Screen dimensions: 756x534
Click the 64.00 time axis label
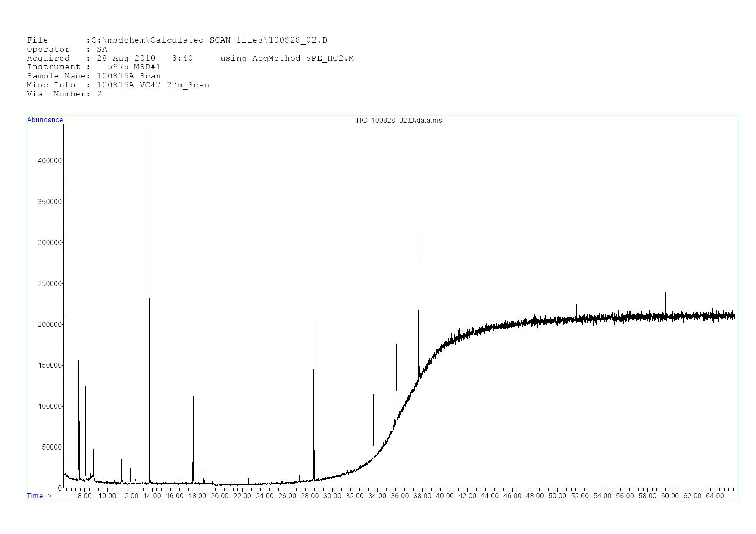click(x=715, y=496)
